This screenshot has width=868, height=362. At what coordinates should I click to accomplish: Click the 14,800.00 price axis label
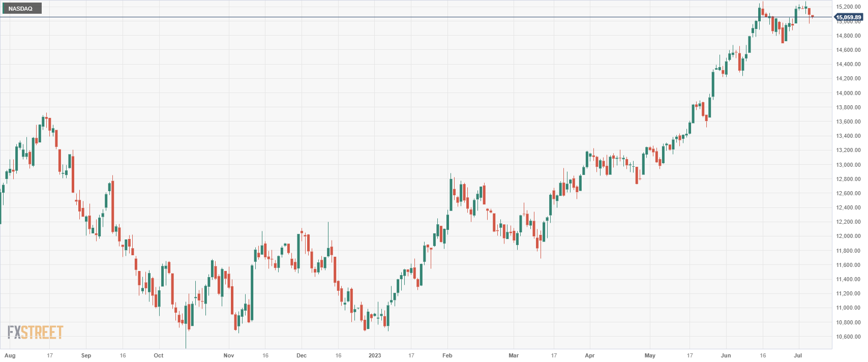pos(848,36)
